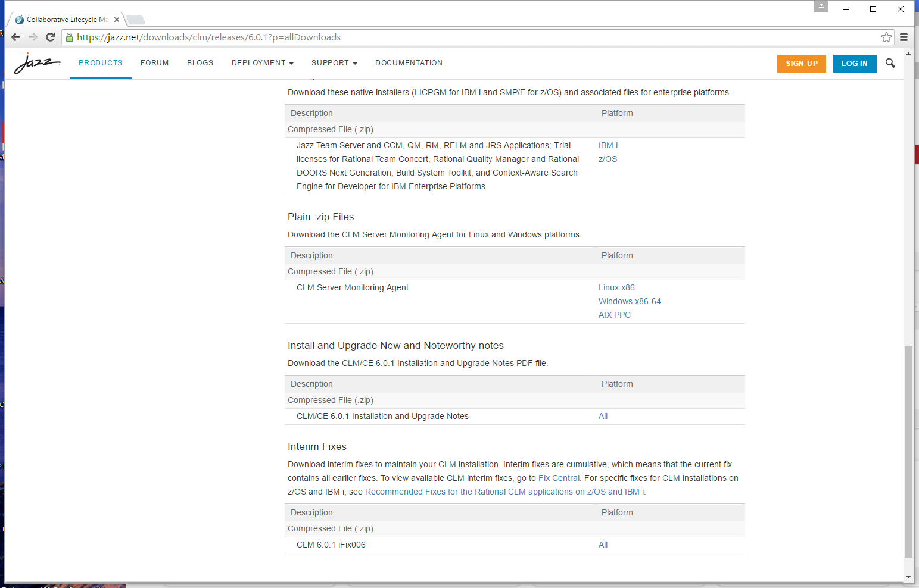Close the Collaborative Lifecycle tab
919x588 pixels.
117,20
